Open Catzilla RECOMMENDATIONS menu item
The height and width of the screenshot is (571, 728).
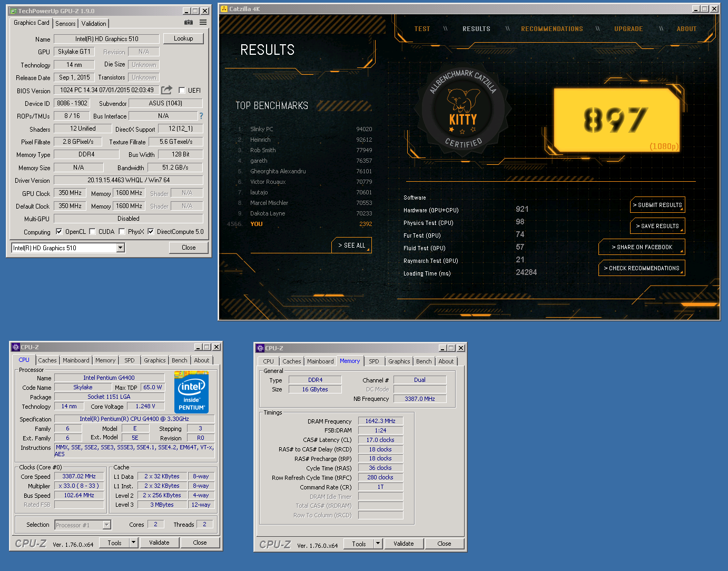pos(552,29)
